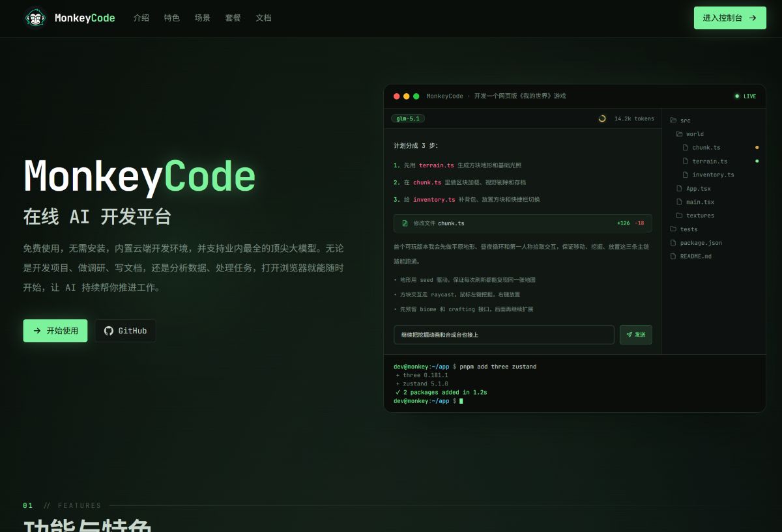The width and height of the screenshot is (782, 532).
Task: Open the 修改文件 chunk.ts diff card
Action: point(523,223)
